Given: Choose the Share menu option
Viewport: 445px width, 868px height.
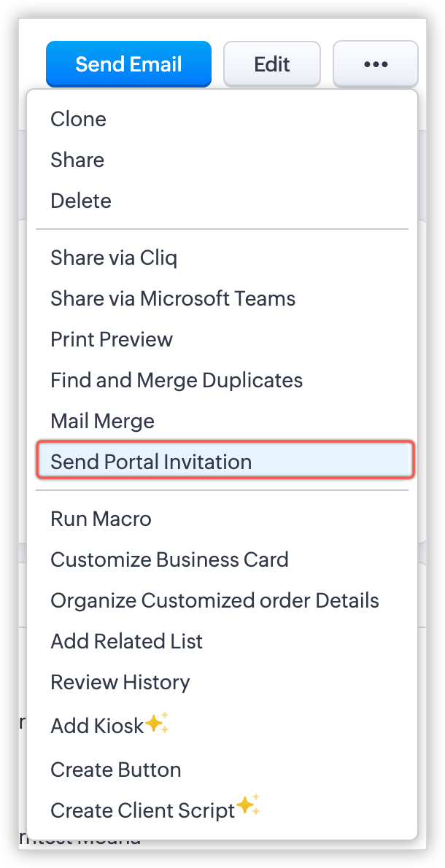Looking at the screenshot, I should tap(77, 160).
